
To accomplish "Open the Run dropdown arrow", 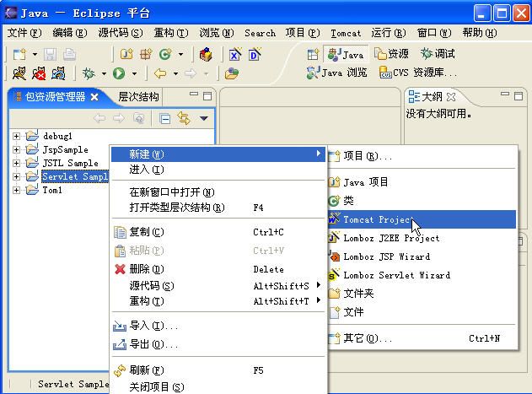I will point(134,73).
